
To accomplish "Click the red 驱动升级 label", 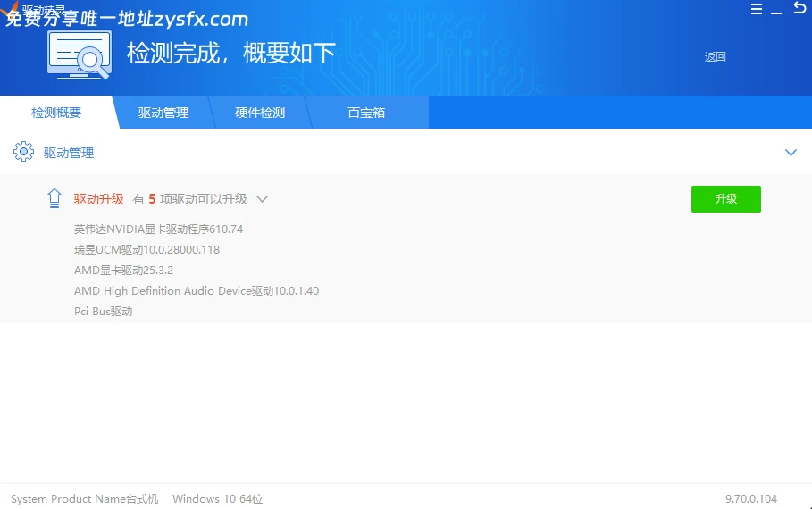I will pos(99,199).
